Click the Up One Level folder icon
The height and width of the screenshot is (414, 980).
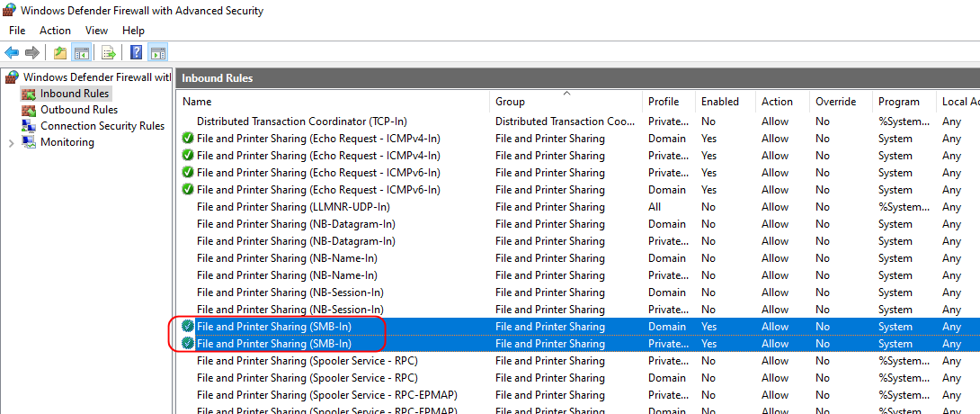point(59,53)
